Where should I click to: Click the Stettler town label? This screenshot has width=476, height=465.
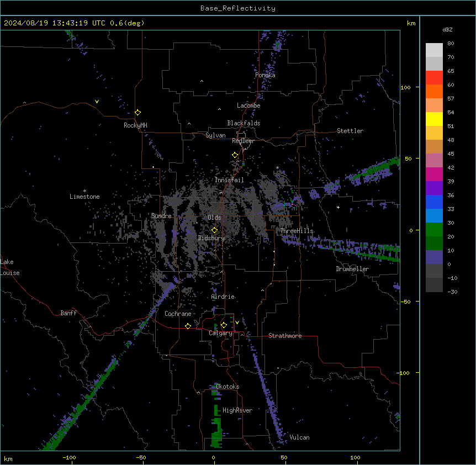coord(350,131)
